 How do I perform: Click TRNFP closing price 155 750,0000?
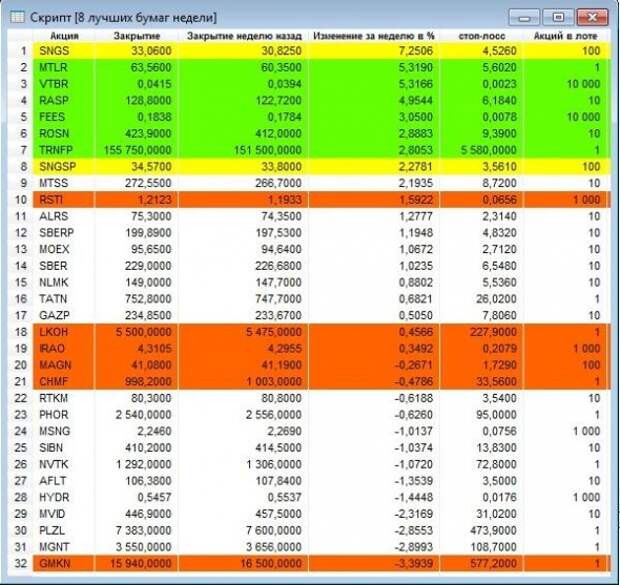click(138, 150)
